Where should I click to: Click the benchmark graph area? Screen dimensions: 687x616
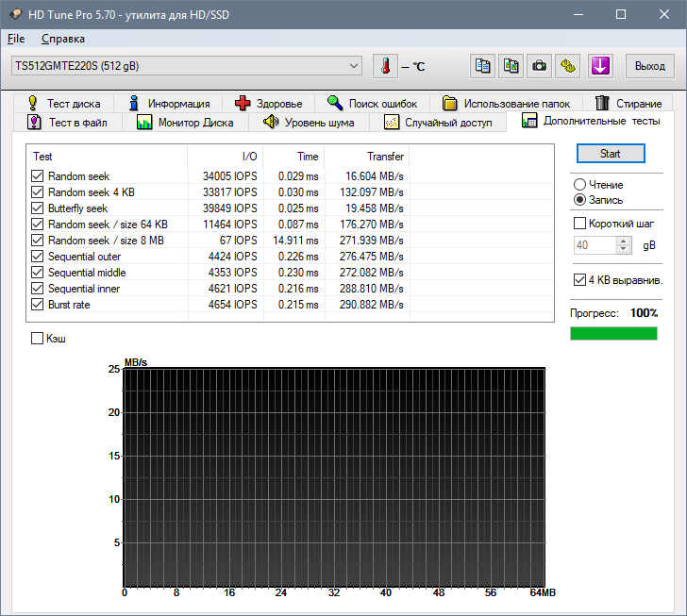[334, 477]
